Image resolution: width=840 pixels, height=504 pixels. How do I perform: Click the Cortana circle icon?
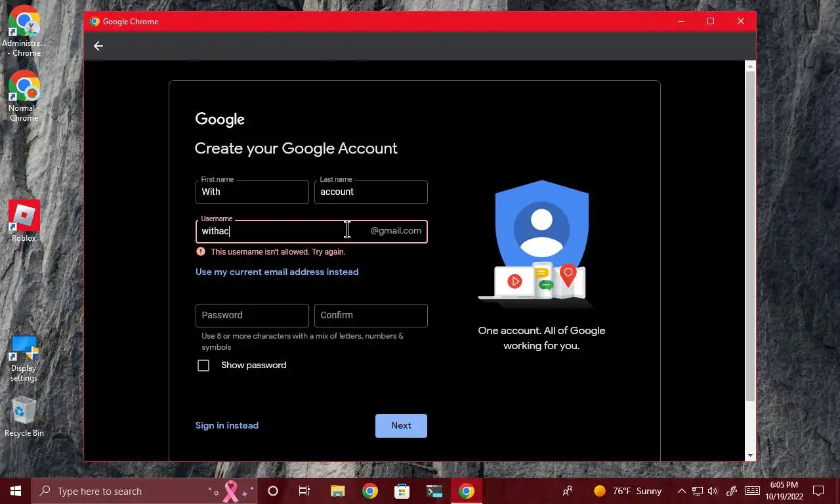click(273, 491)
